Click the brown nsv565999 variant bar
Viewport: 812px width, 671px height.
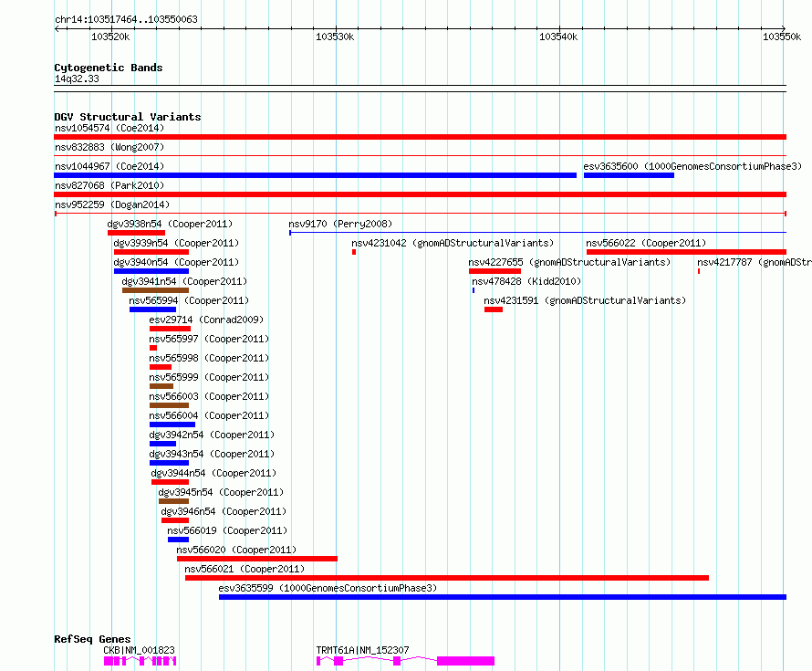point(161,386)
